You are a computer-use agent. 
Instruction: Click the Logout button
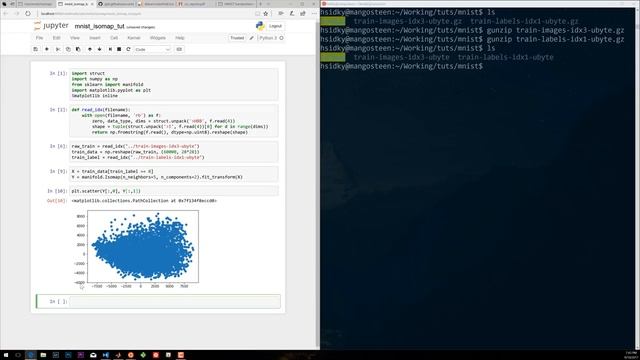(x=275, y=26)
